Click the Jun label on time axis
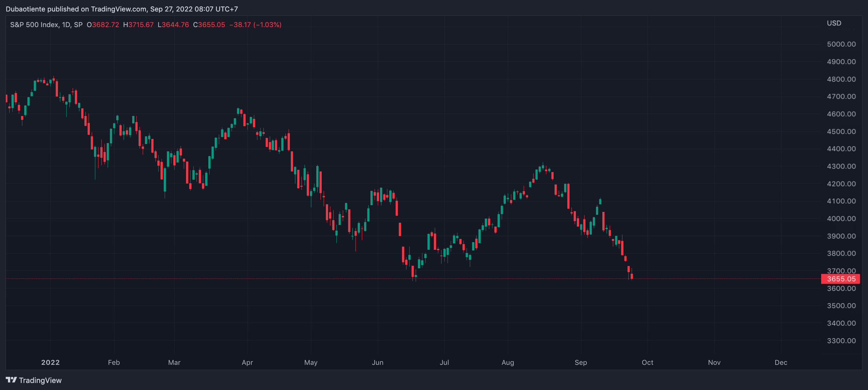The image size is (868, 390). (377, 362)
